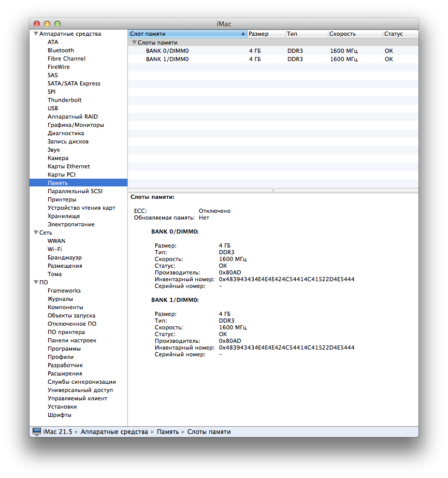
Task: Select WWAN under Сеть
Action: click(56, 241)
